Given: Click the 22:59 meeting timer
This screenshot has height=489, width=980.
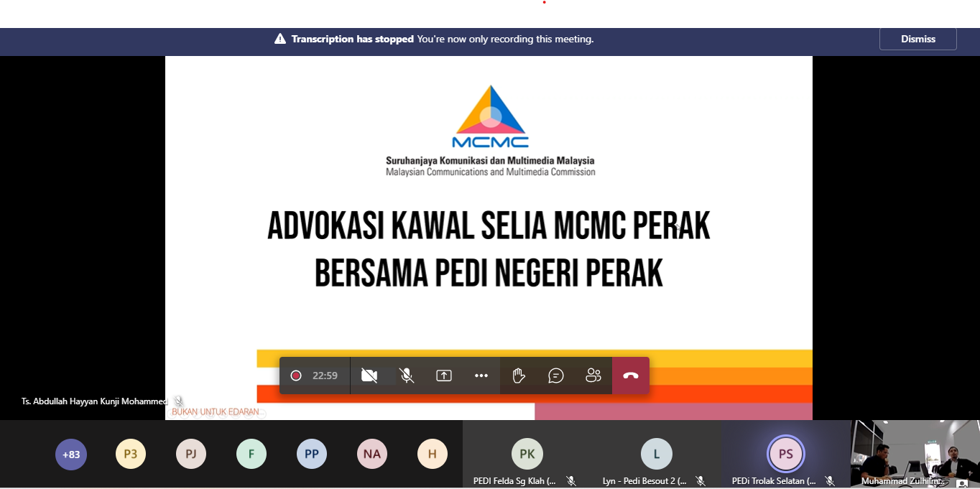Looking at the screenshot, I should (325, 376).
